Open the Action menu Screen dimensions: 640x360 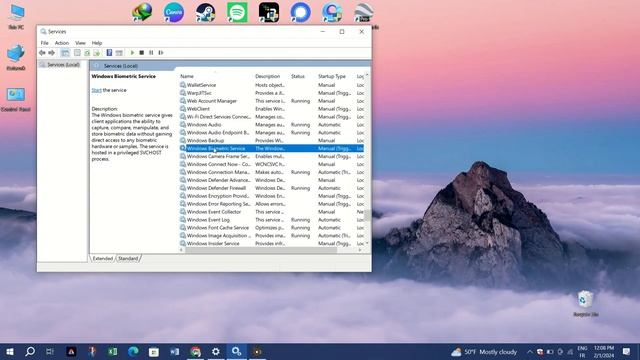point(62,43)
